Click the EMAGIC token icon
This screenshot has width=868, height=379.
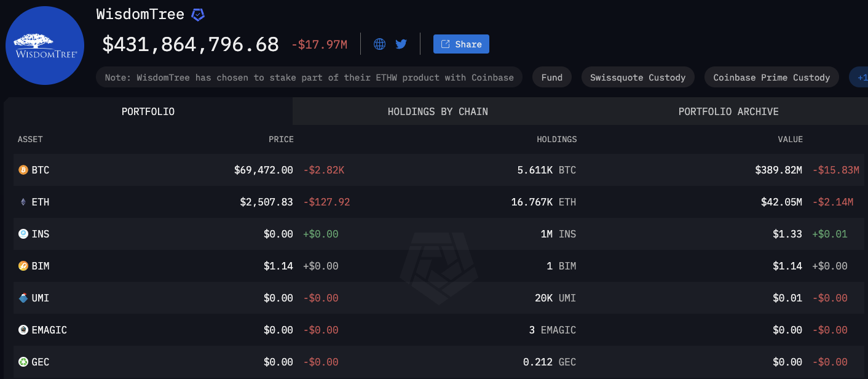click(23, 330)
